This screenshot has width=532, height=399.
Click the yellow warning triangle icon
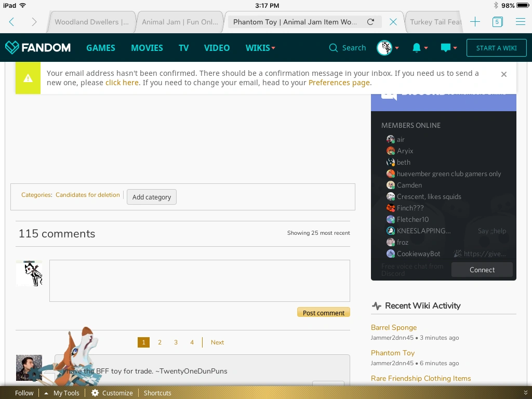28,78
